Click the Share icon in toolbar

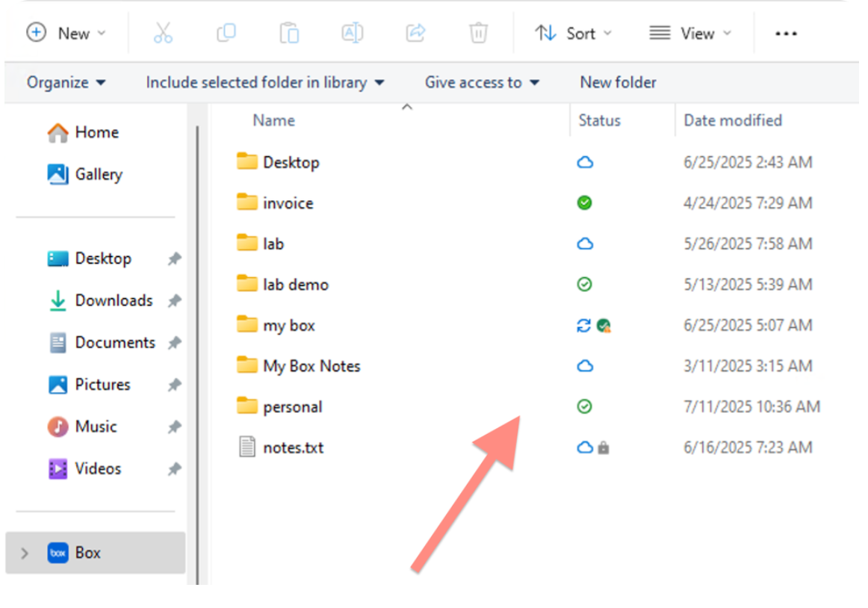point(415,33)
